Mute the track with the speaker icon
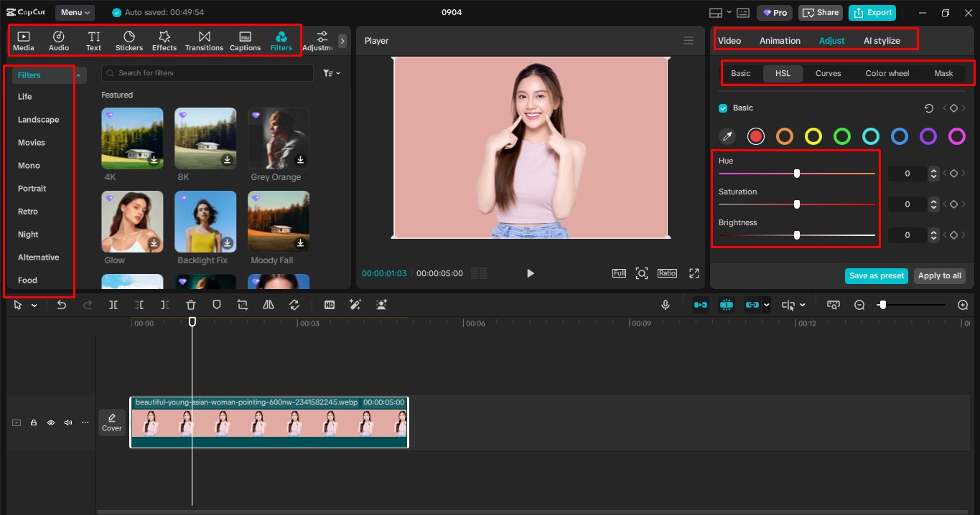980x515 pixels. point(67,422)
